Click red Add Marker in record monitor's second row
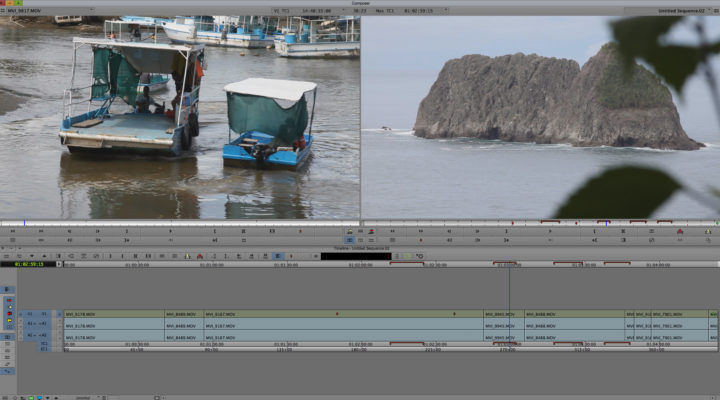 coord(421,240)
